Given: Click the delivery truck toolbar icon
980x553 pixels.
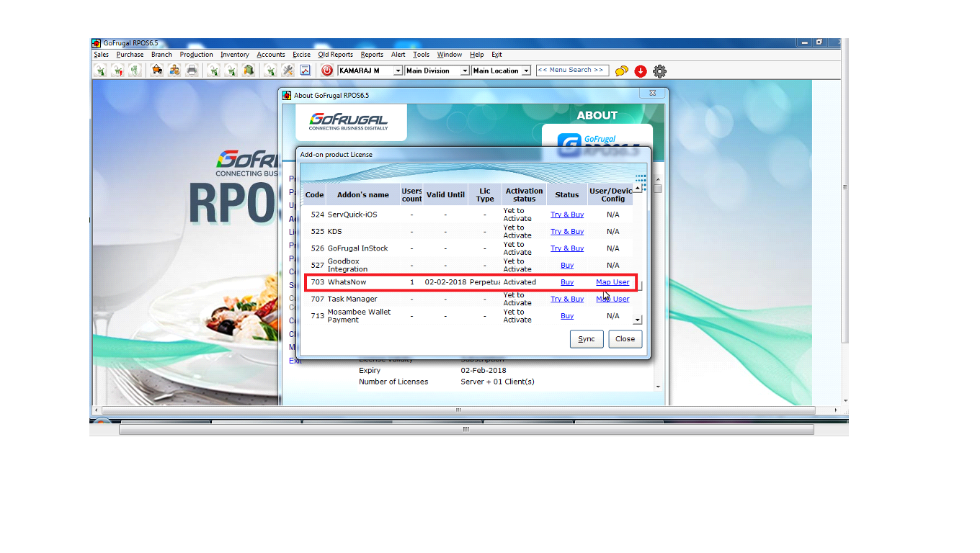Looking at the screenshot, I should pyautogui.click(x=156, y=70).
